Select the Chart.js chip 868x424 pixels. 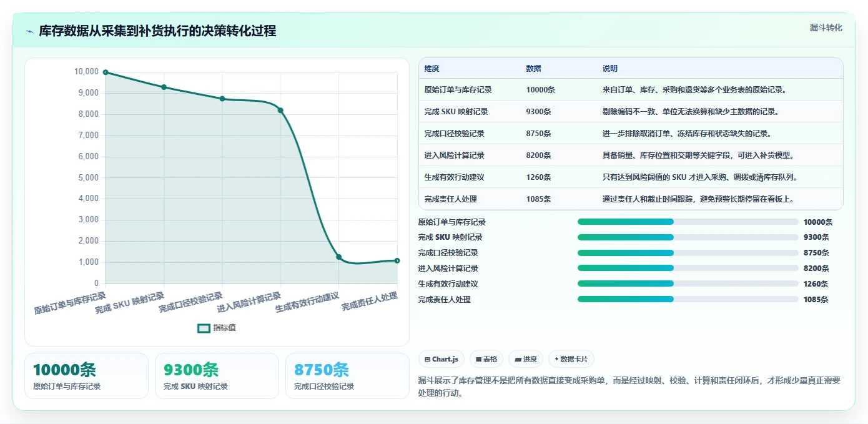point(441,359)
